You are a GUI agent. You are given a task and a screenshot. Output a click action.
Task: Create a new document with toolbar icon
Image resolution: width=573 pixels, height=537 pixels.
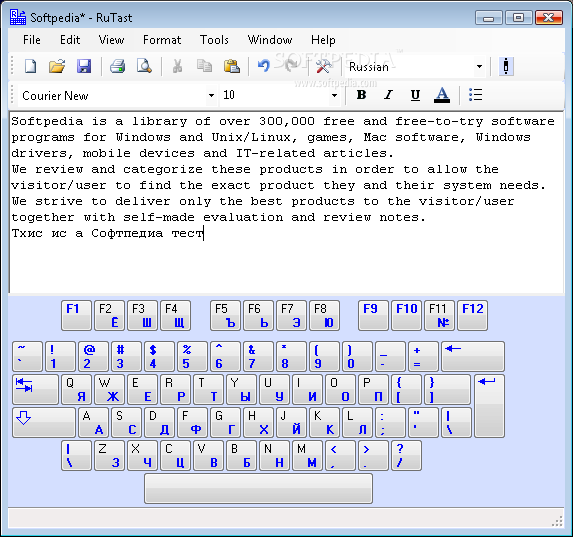[x=30, y=67]
